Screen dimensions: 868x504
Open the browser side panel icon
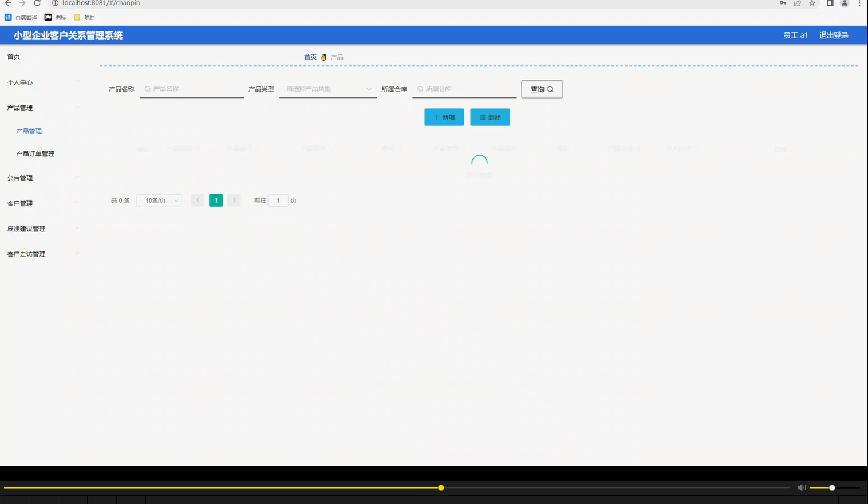[x=830, y=3]
